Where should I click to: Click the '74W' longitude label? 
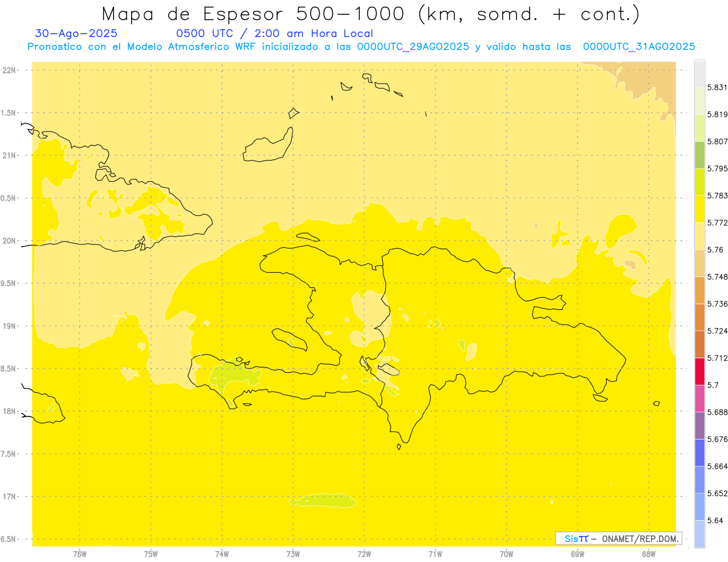coord(222,554)
